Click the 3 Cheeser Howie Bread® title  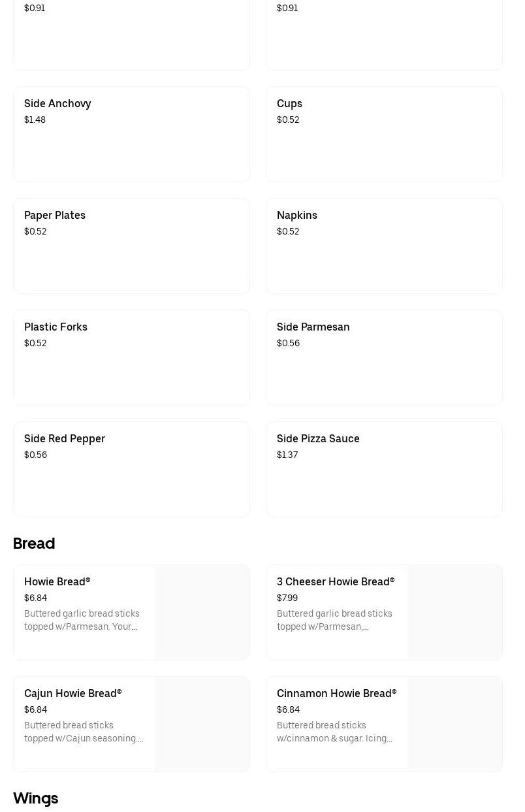point(336,581)
